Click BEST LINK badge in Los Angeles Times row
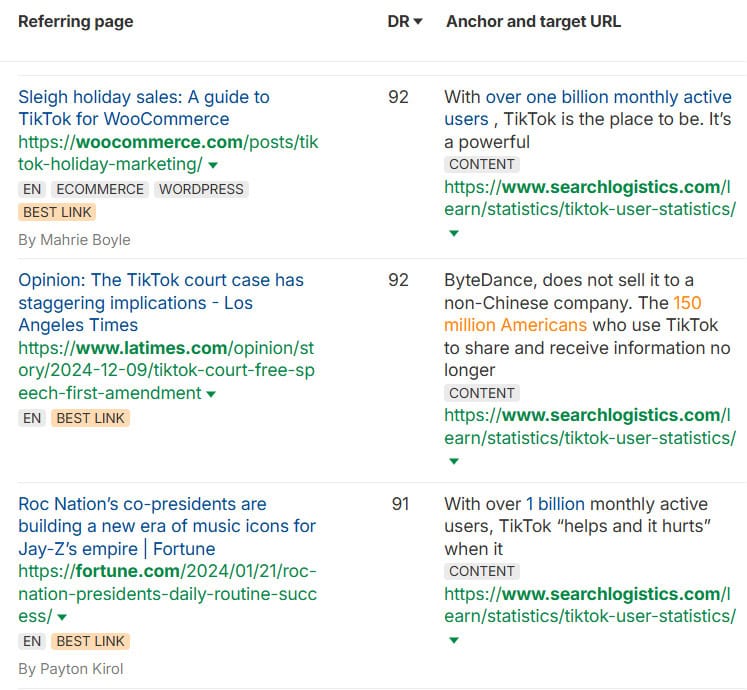The height and width of the screenshot is (690, 747). [x=91, y=418]
